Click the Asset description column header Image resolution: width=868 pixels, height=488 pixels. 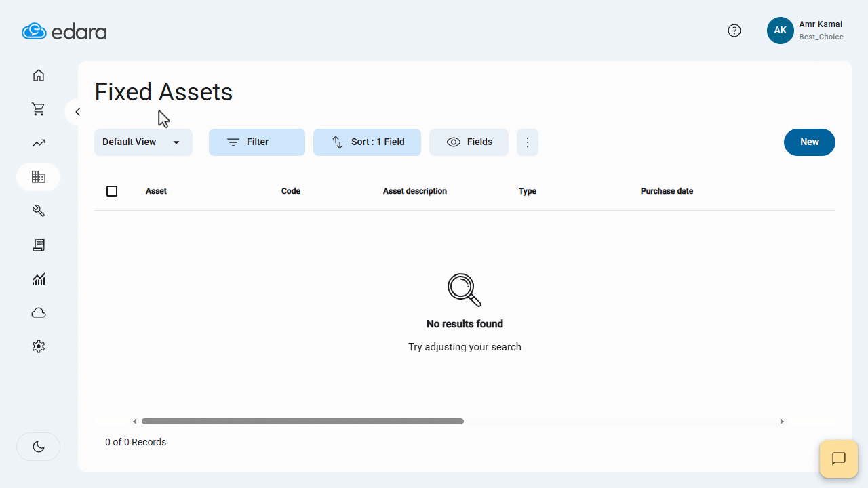click(415, 191)
